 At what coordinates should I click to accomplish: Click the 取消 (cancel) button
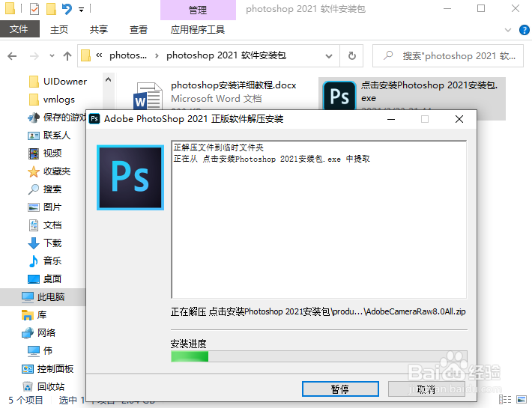pos(426,389)
